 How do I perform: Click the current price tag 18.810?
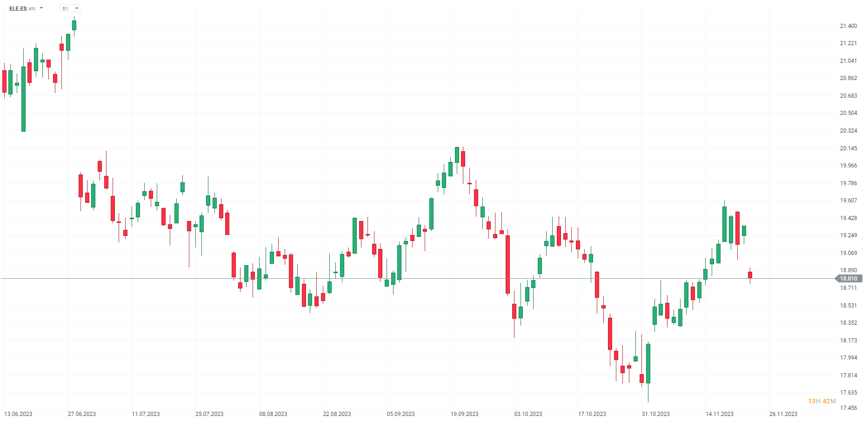click(848, 279)
